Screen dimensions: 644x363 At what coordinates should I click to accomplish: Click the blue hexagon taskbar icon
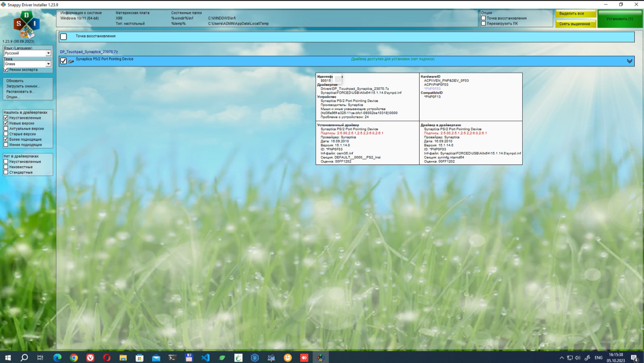click(255, 357)
